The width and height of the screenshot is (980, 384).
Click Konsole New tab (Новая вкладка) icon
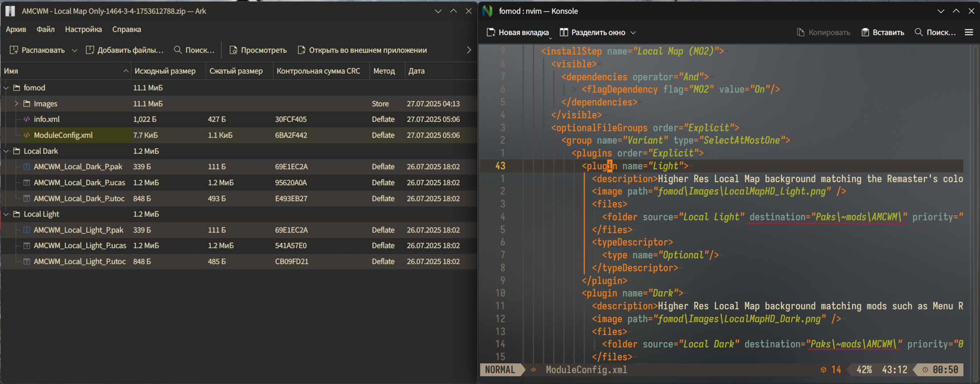(491, 32)
